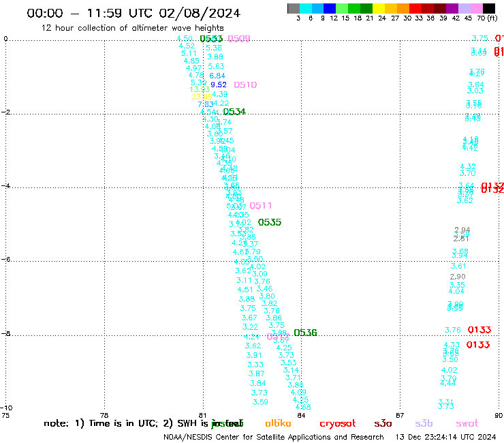The width and height of the screenshot is (504, 443).
Task: Click the wave height value 7.83
Action: pyautogui.click(x=206, y=104)
